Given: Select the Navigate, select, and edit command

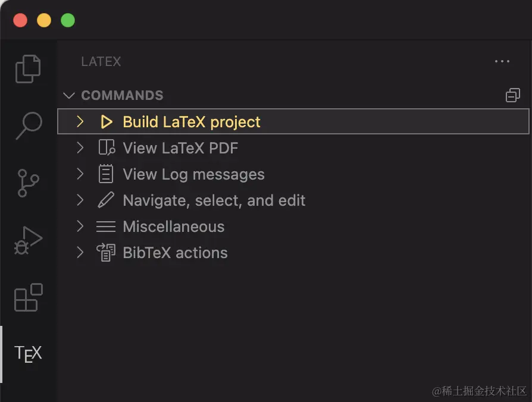Looking at the screenshot, I should (214, 200).
